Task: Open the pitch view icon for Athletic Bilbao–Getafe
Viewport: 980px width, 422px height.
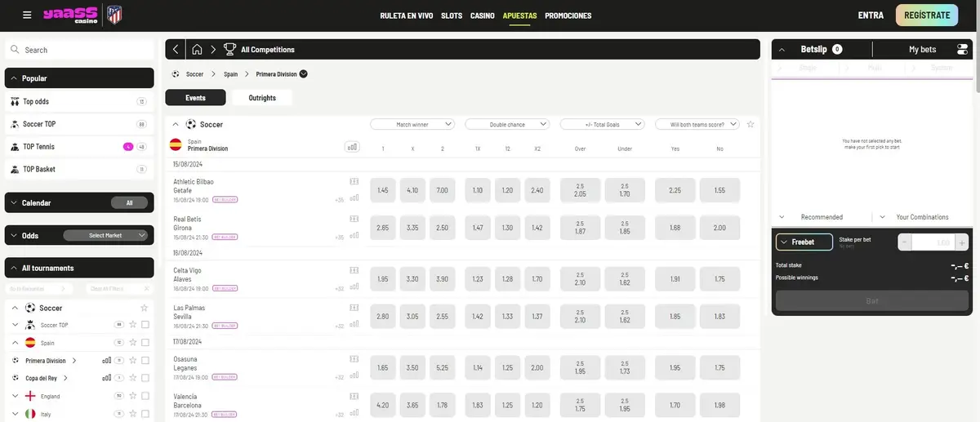Action: 354,181
